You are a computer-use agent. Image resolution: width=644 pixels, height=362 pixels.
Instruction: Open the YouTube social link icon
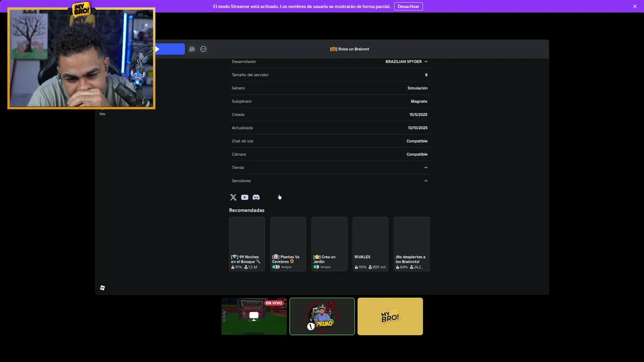245,198
